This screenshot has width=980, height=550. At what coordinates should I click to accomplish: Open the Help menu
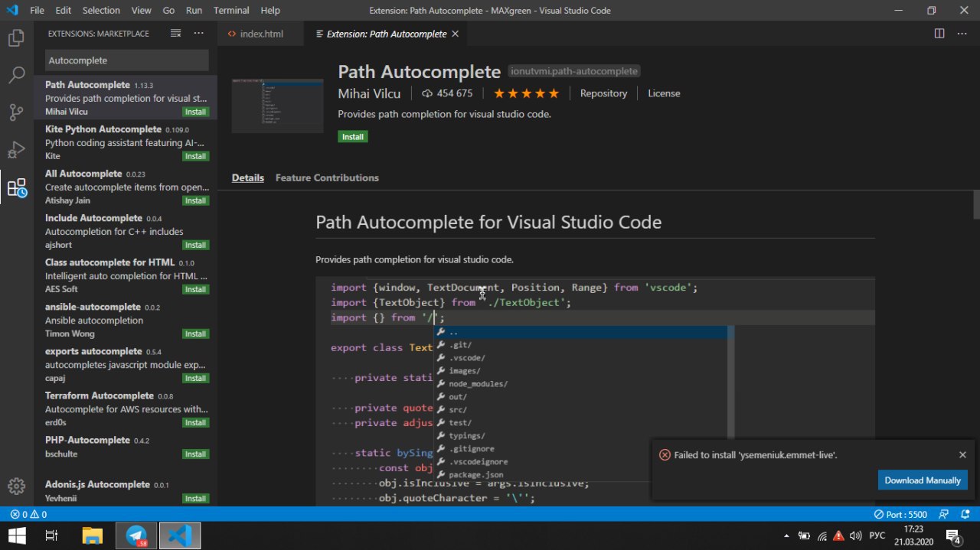click(270, 11)
